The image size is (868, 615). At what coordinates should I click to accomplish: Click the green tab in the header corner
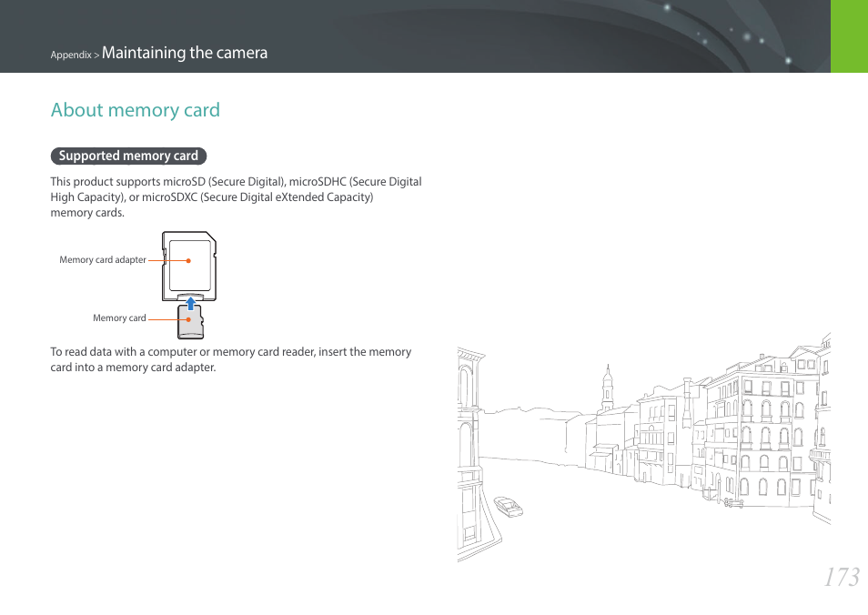849,36
